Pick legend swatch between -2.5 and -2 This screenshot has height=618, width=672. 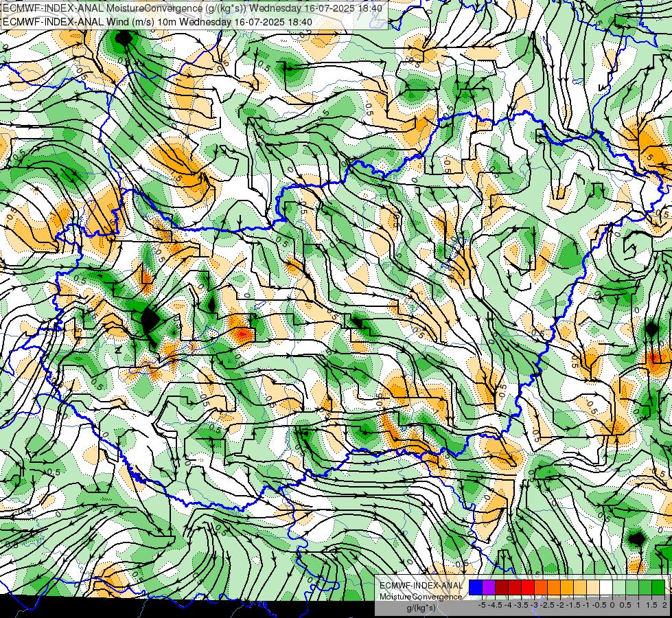pos(554,587)
